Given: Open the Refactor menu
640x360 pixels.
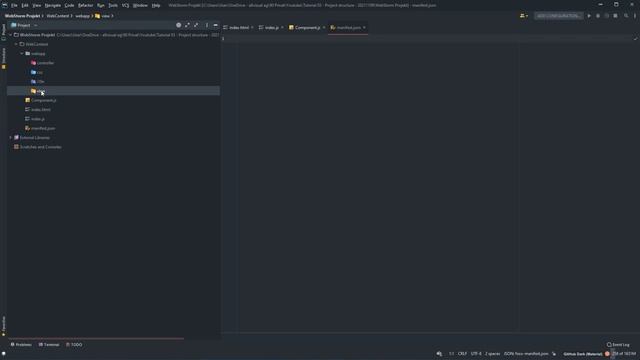Looking at the screenshot, I should (x=85, y=5).
